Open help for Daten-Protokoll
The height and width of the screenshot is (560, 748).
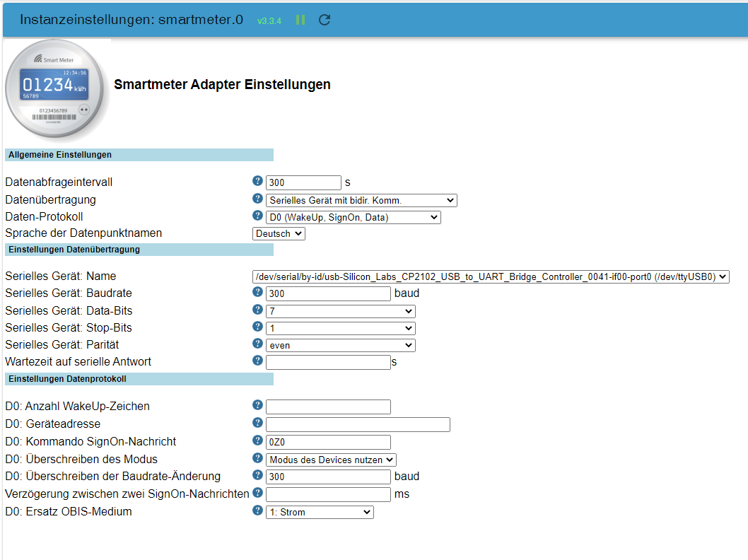[257, 216]
